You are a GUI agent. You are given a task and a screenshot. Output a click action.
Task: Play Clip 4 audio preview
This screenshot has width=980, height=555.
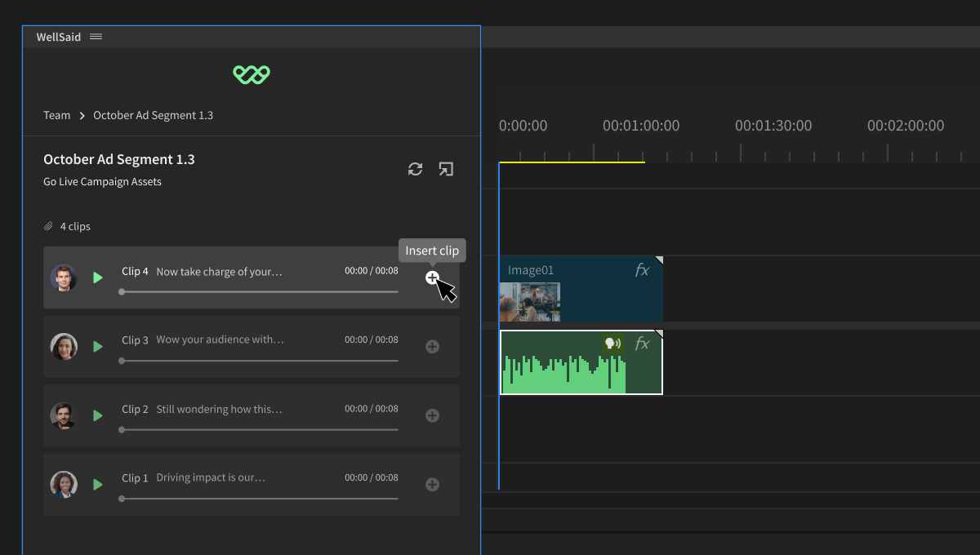click(x=98, y=278)
